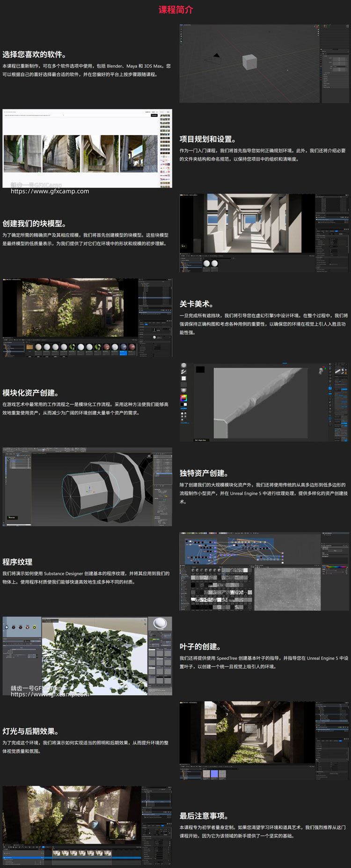Open the ZBrush material sphere selector
351x868 pixels.
pos(184,390)
